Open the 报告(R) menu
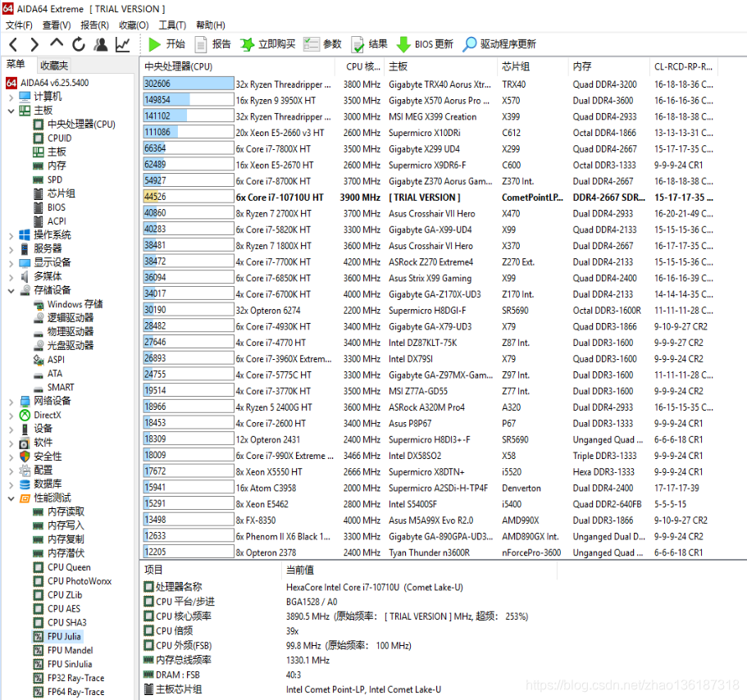Screen dimensions: 747x700 coord(95,25)
